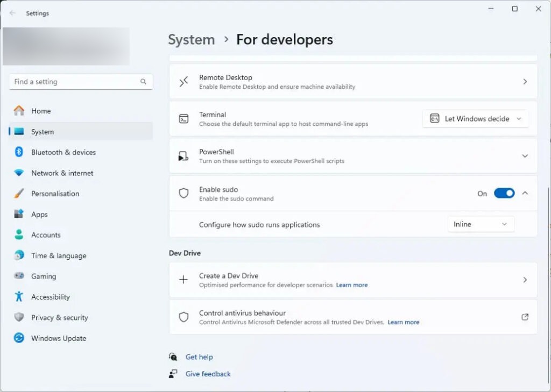The height and width of the screenshot is (392, 551).
Task: Click the Bluetooth & devices icon
Action: [19, 152]
